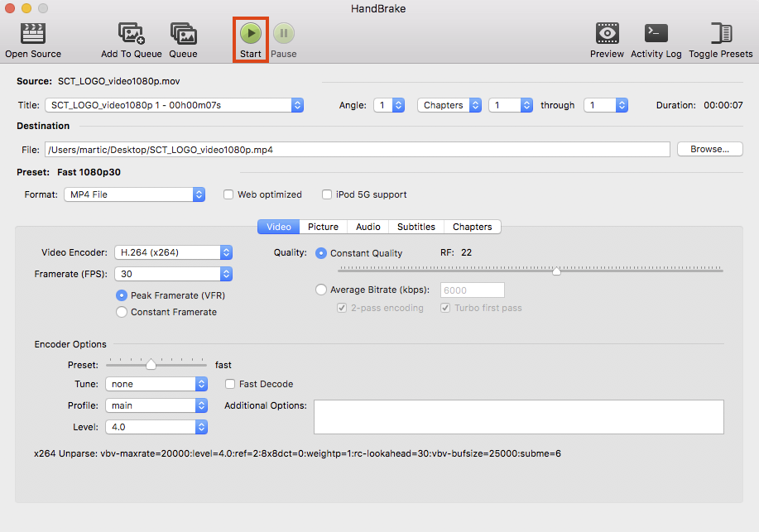Screen dimensions: 759x532
Task: Click the destination File path field
Action: click(358, 150)
